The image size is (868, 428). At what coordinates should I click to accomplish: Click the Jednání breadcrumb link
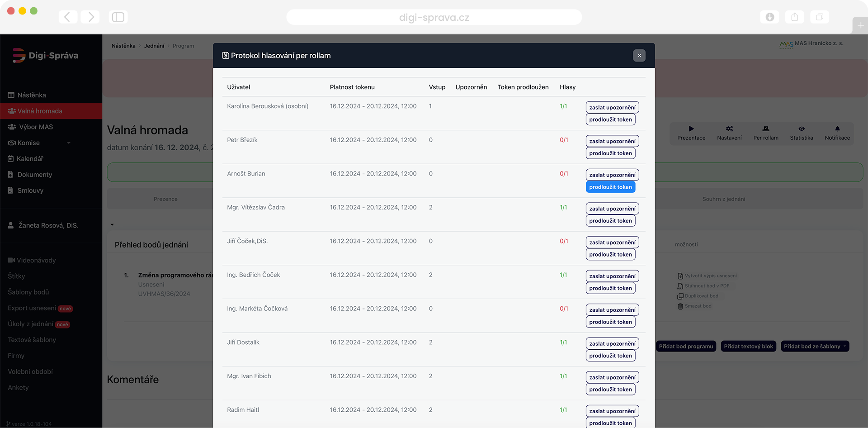154,46
